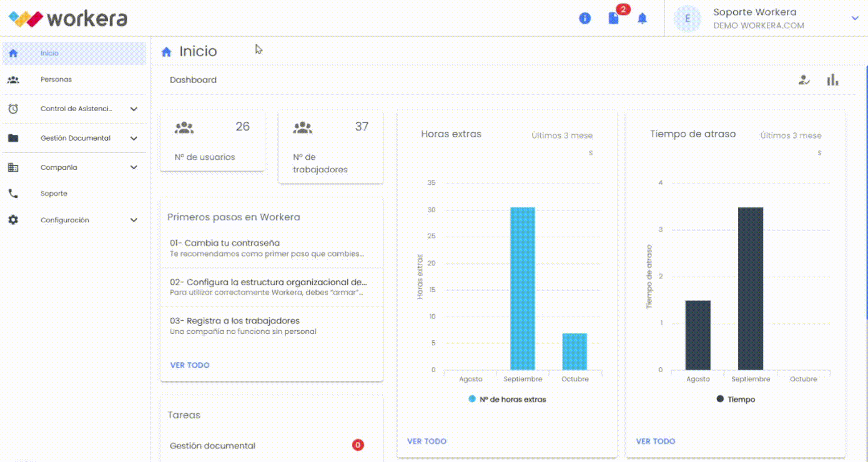
Task: Select Inicio in the sidebar
Action: point(74,53)
